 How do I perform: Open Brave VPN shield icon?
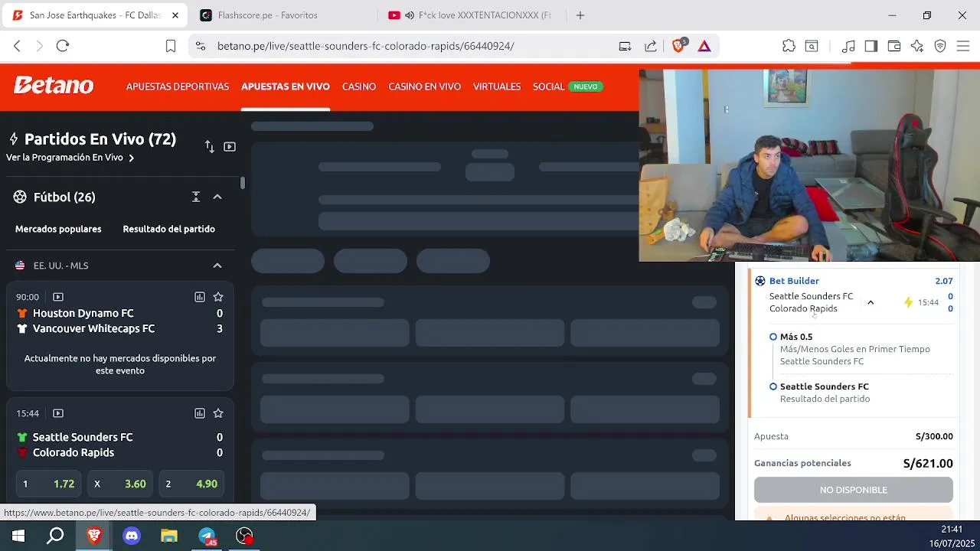click(940, 46)
